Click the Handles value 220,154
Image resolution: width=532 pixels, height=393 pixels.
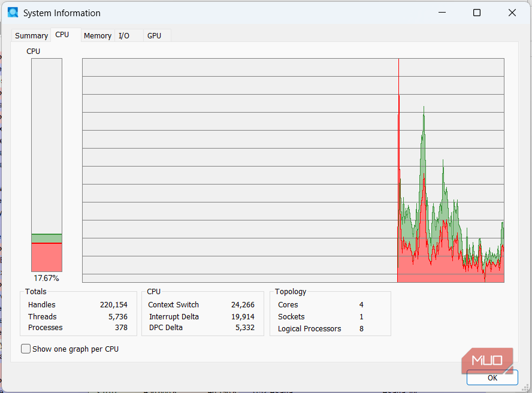click(114, 305)
